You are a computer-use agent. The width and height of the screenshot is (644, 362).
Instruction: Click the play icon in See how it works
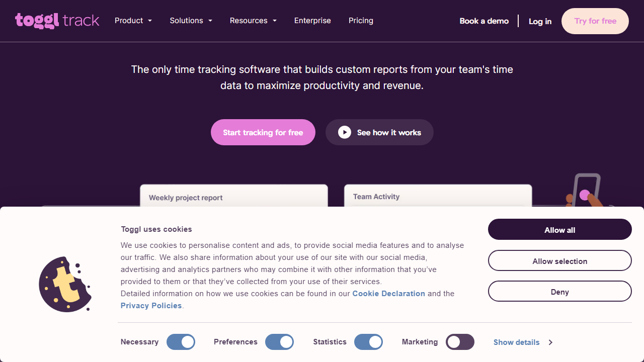tap(345, 132)
